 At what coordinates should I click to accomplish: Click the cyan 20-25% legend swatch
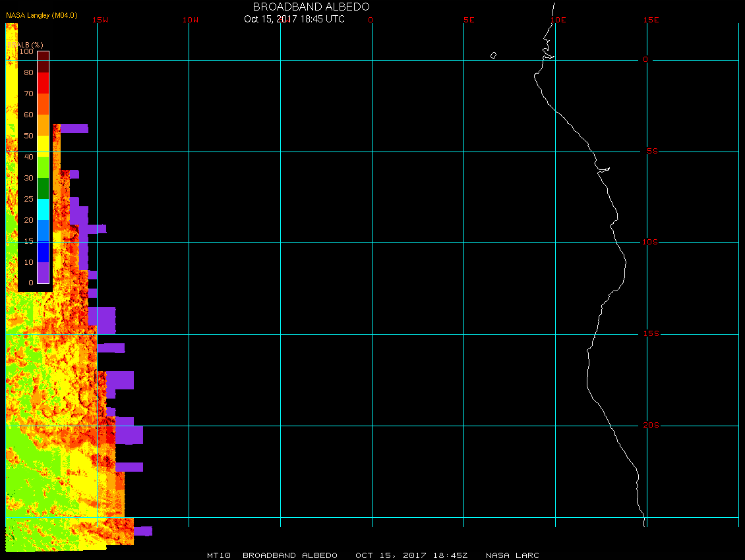(x=43, y=210)
